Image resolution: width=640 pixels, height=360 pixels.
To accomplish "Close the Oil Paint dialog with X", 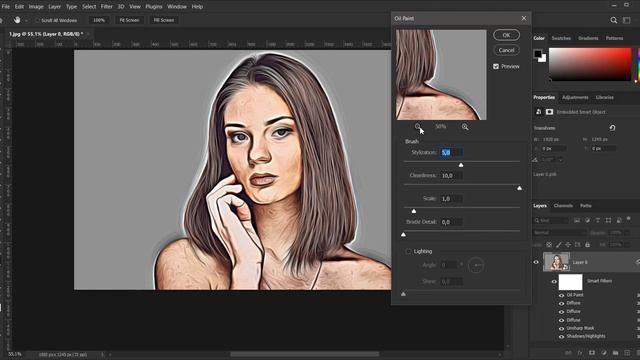I will [524, 18].
